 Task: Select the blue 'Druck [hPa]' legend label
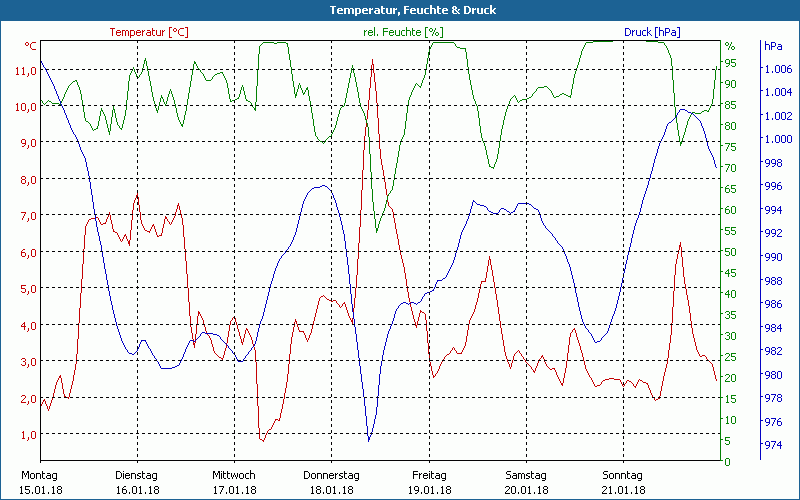point(652,32)
